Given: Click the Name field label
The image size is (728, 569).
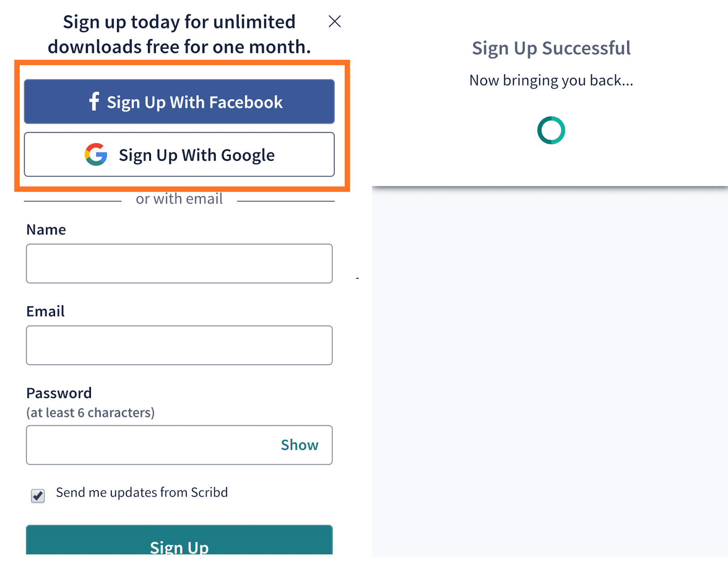Looking at the screenshot, I should pos(46,229).
